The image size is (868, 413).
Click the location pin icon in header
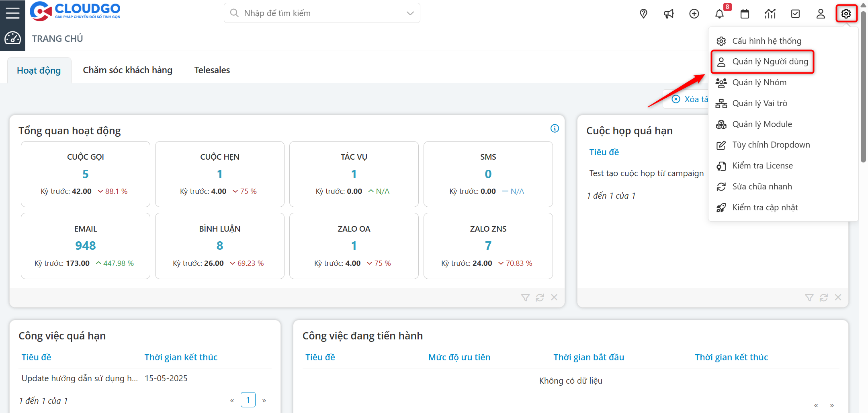pos(643,14)
